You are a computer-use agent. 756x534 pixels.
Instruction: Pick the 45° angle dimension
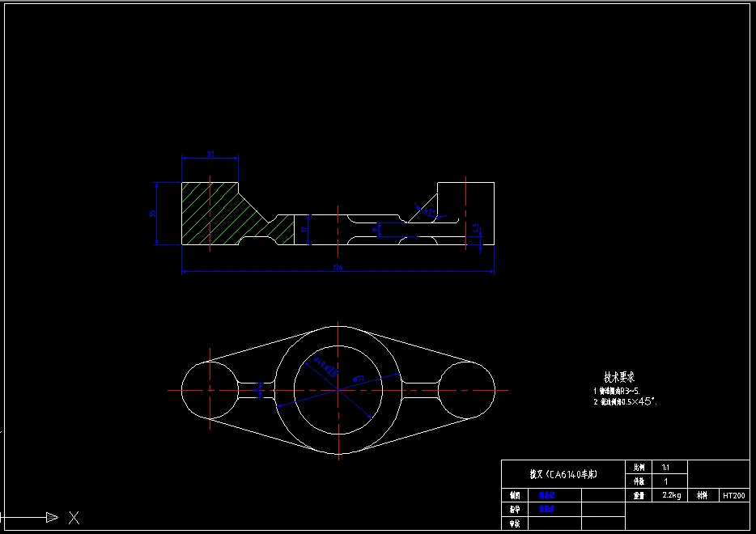pos(429,211)
